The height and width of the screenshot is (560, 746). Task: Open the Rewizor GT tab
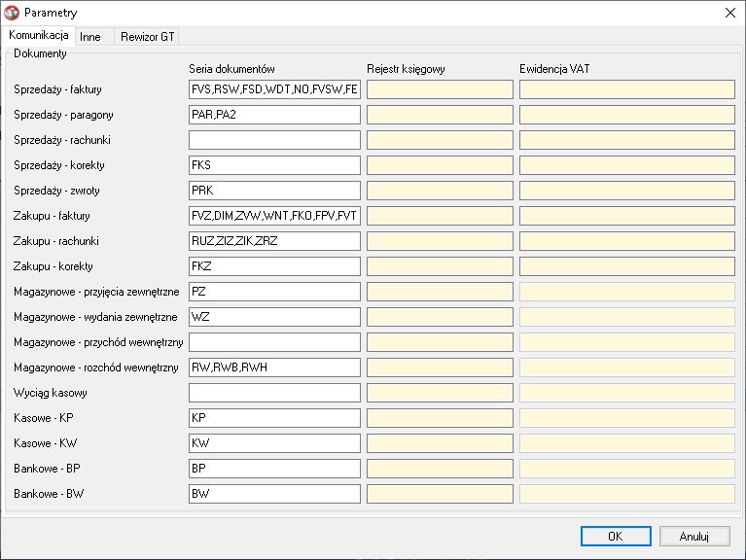tap(146, 36)
